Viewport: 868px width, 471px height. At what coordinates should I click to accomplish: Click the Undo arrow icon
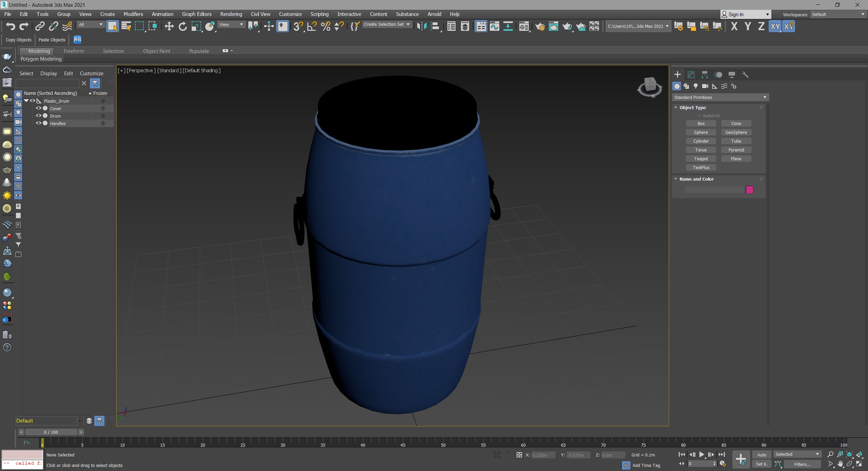[11, 26]
